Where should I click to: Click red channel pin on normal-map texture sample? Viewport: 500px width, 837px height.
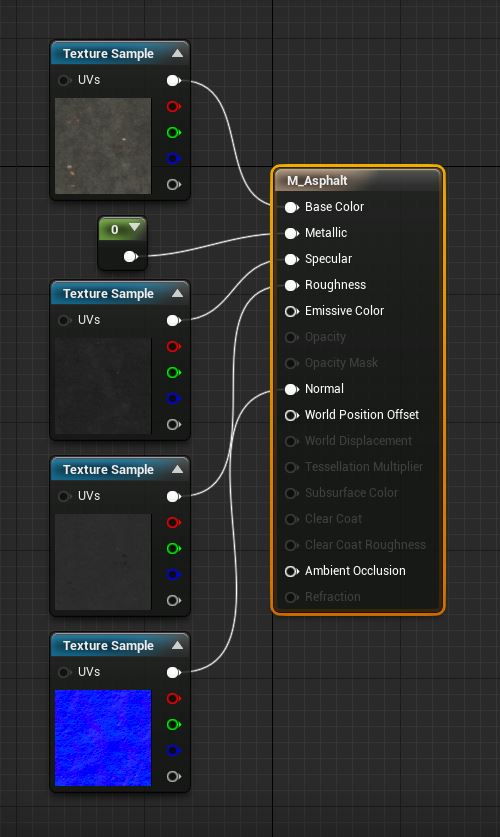click(173, 699)
